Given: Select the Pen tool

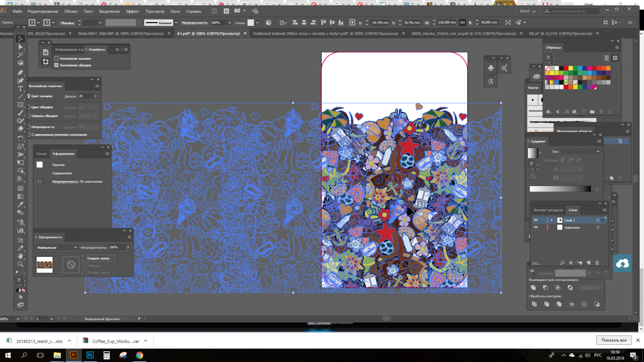Looking at the screenshot, I should click(x=20, y=72).
